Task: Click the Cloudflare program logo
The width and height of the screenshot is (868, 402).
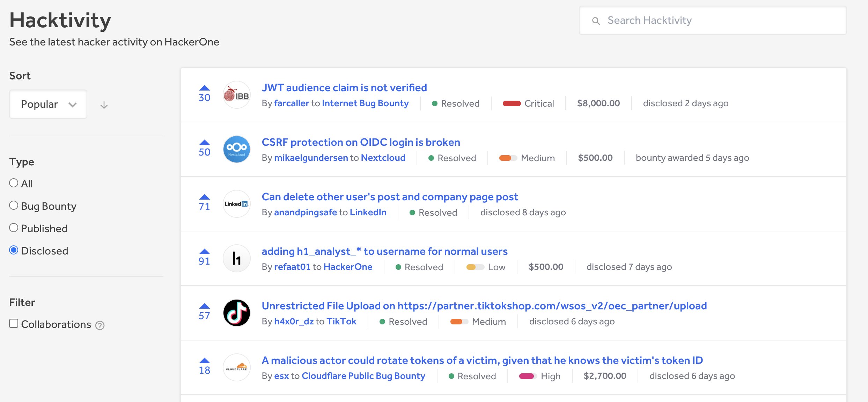Action: (x=236, y=368)
